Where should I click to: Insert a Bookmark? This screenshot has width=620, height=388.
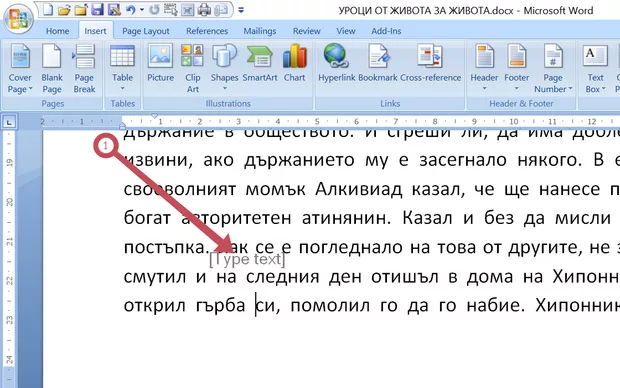(378, 63)
